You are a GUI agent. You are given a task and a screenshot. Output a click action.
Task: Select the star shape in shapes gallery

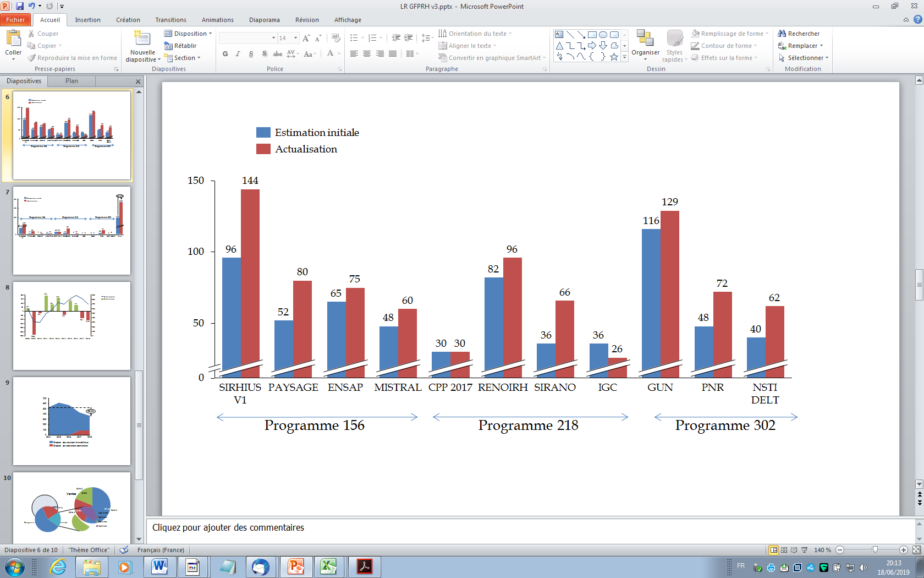tap(614, 57)
